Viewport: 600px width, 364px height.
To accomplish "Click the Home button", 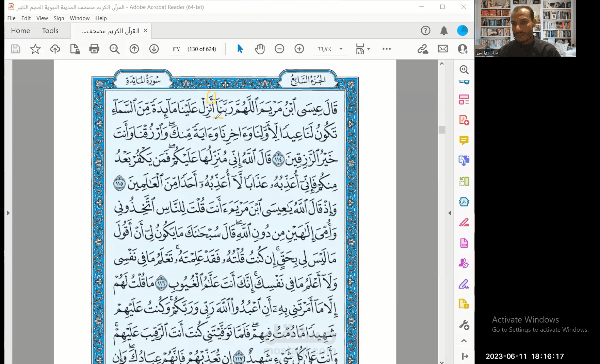I will tap(20, 31).
